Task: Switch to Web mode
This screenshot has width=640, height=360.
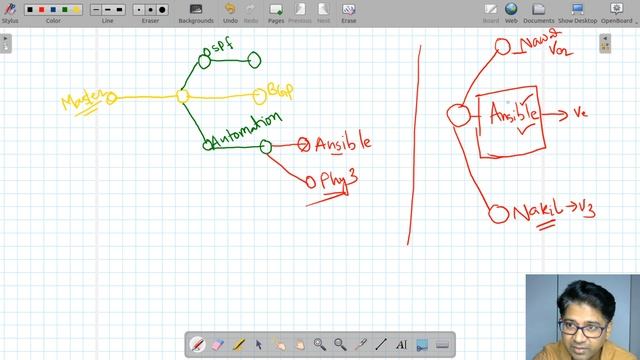Action: pyautogui.click(x=511, y=13)
